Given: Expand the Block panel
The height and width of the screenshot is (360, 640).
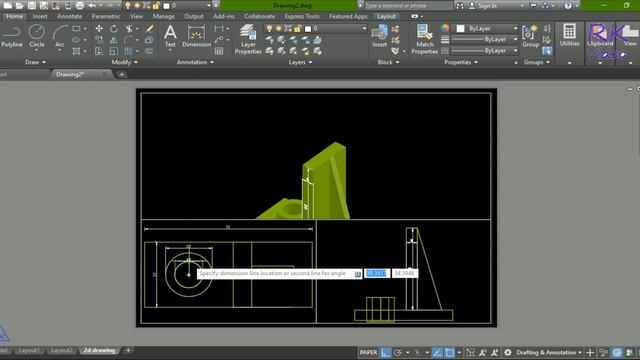Looking at the screenshot, I should pyautogui.click(x=388, y=62).
